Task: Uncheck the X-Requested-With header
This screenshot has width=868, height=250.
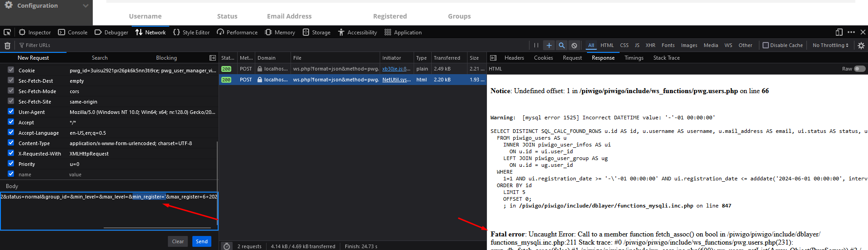Action: pyautogui.click(x=11, y=153)
